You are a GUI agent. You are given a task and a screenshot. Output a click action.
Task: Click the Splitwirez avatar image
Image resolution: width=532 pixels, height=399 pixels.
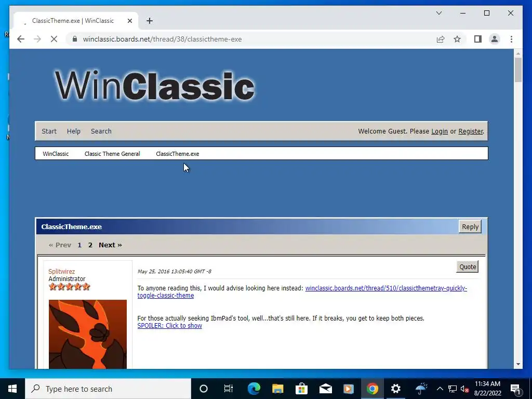click(87, 334)
